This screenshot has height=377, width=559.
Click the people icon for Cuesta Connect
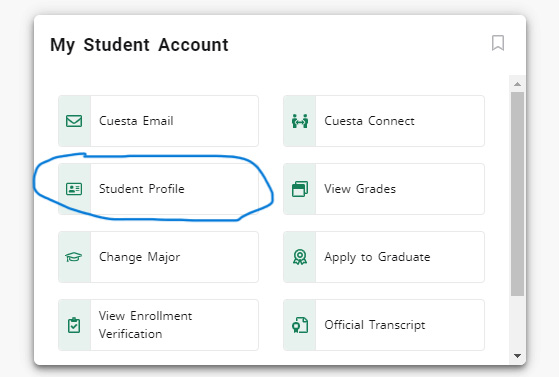click(300, 121)
